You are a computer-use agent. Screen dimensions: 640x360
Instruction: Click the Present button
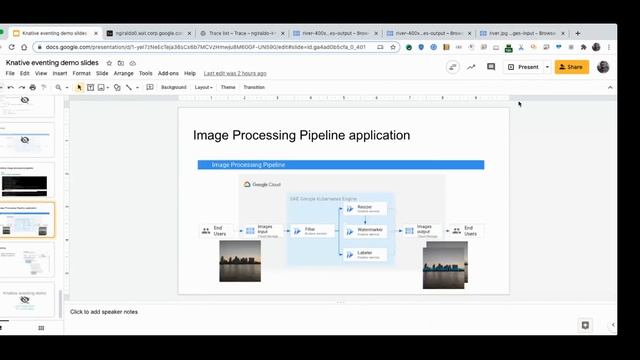[x=523, y=67]
